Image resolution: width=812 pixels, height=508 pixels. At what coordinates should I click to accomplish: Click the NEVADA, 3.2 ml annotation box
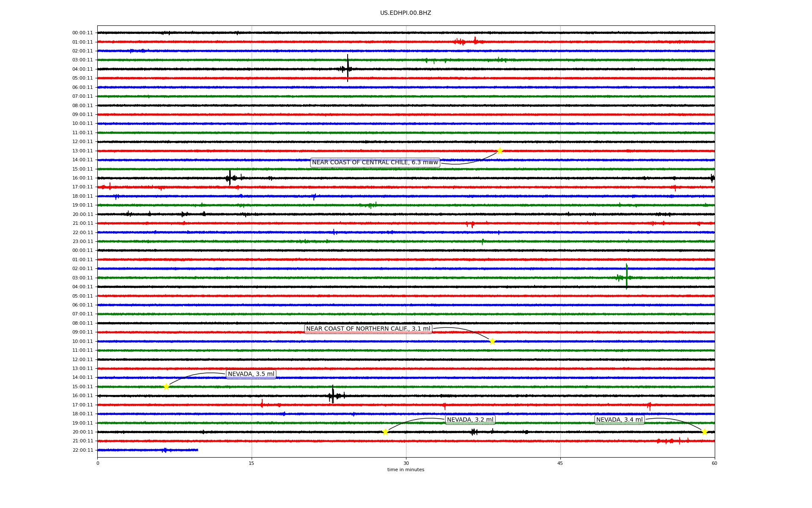(x=470, y=420)
